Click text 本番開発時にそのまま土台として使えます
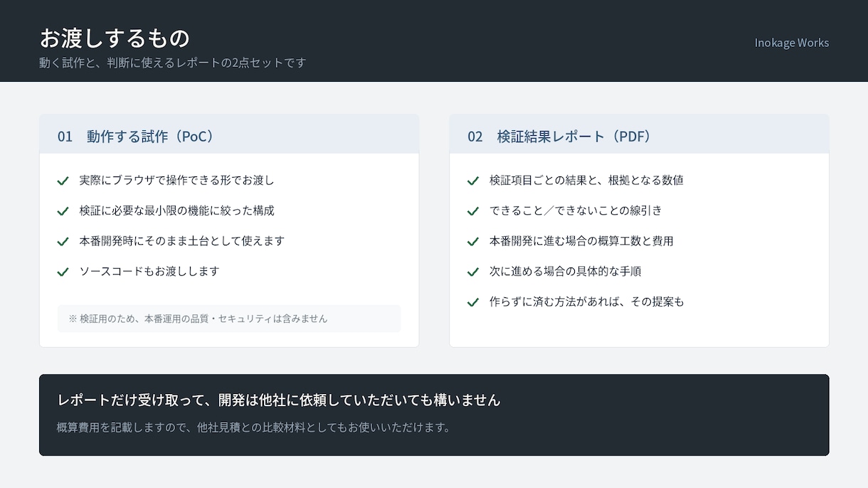 181,241
